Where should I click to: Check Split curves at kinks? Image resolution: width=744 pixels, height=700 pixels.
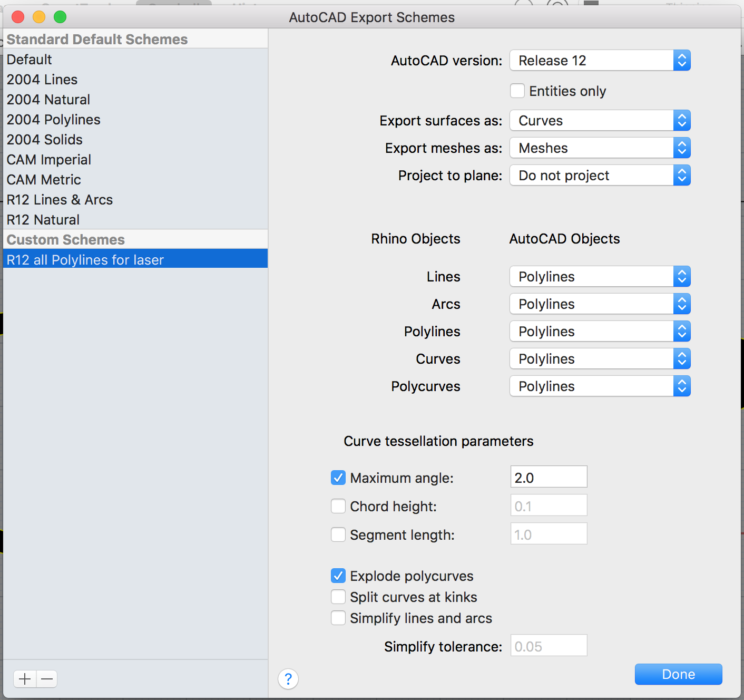tap(338, 597)
